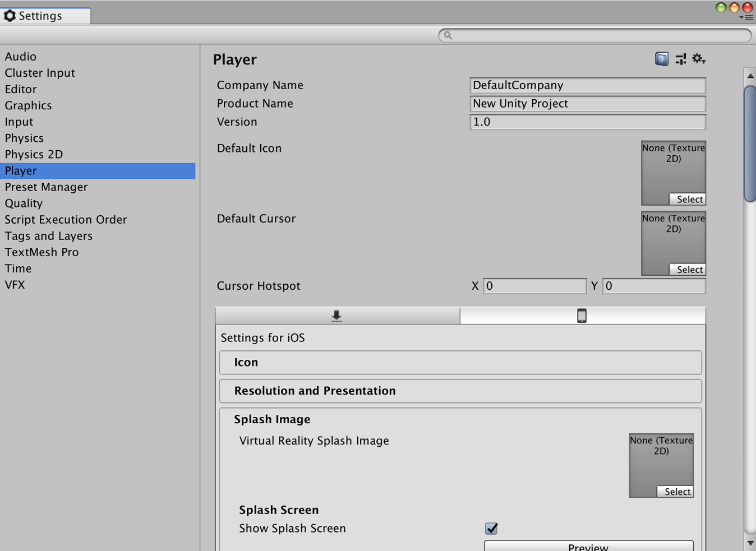The height and width of the screenshot is (551, 756).
Task: Select Player in the settings list
Action: coord(98,171)
